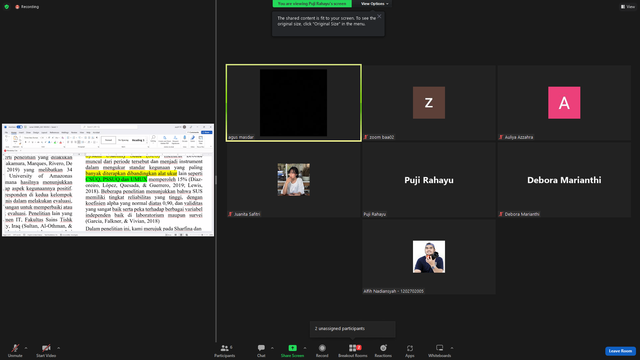Apply the Heading 1 style in Word

click(x=138, y=140)
